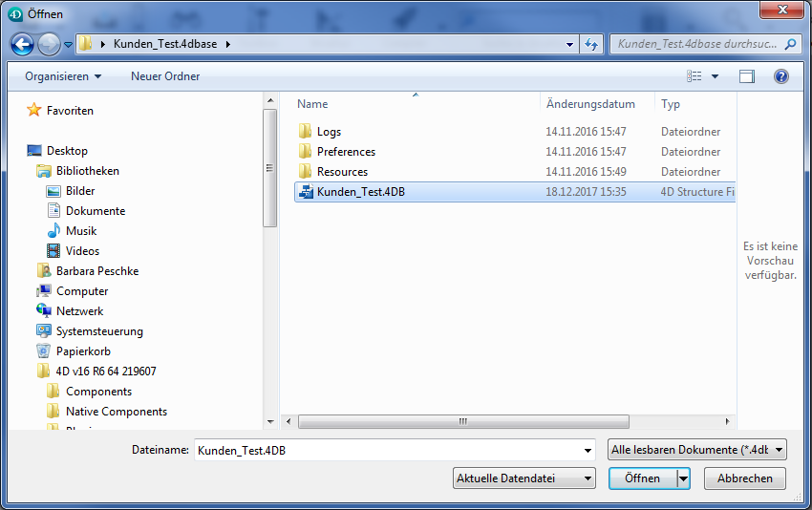Toggle the preview pane icon
The image size is (812, 510).
(746, 76)
